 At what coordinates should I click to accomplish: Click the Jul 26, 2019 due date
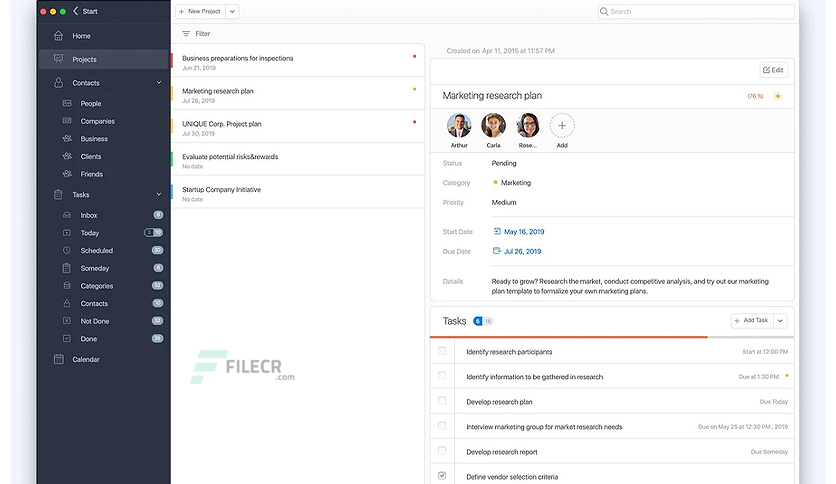pos(522,252)
